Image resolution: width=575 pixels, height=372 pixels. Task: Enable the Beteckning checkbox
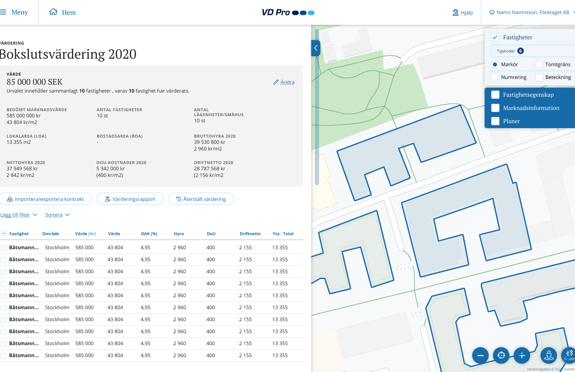(x=539, y=77)
